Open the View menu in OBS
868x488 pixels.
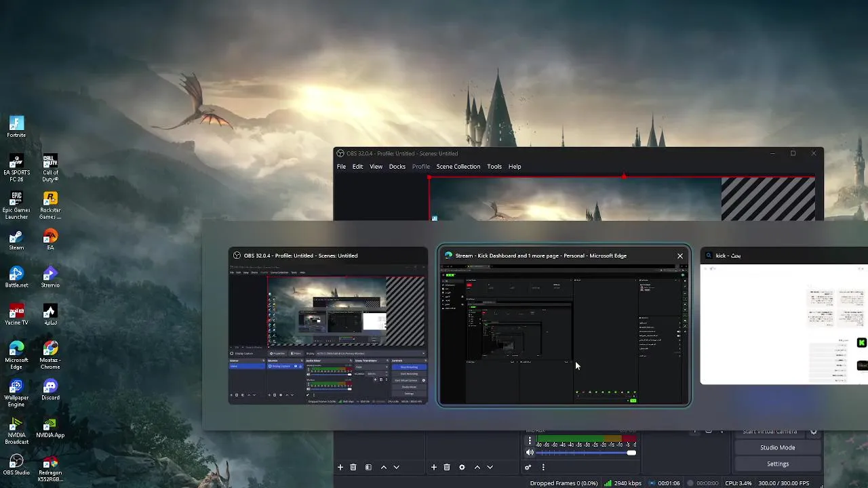click(376, 167)
